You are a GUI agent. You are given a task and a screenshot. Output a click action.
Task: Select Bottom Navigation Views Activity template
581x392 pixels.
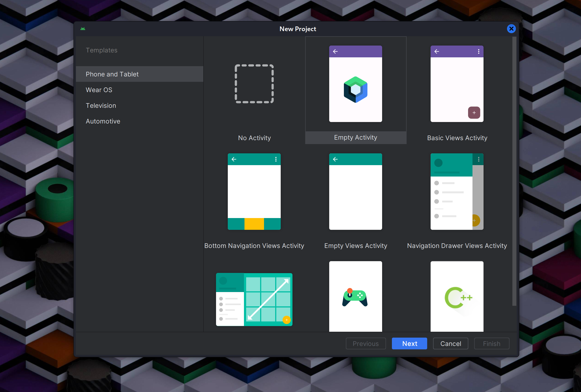tap(254, 192)
